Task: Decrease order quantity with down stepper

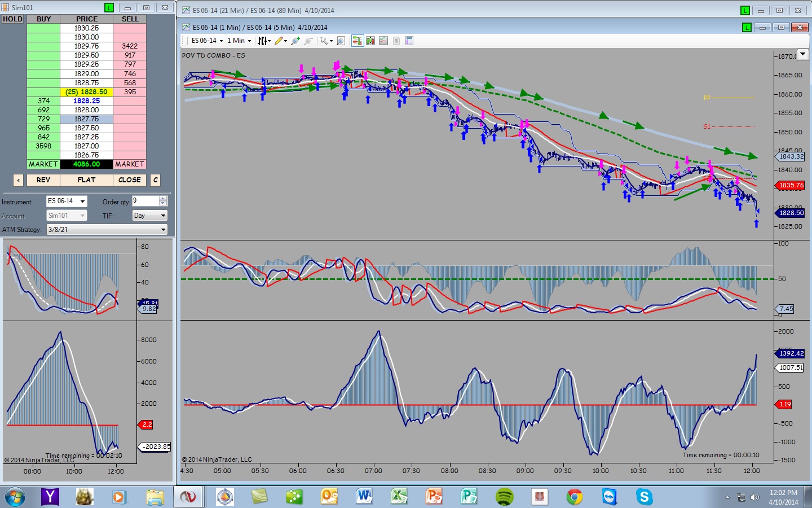Action: [x=163, y=204]
